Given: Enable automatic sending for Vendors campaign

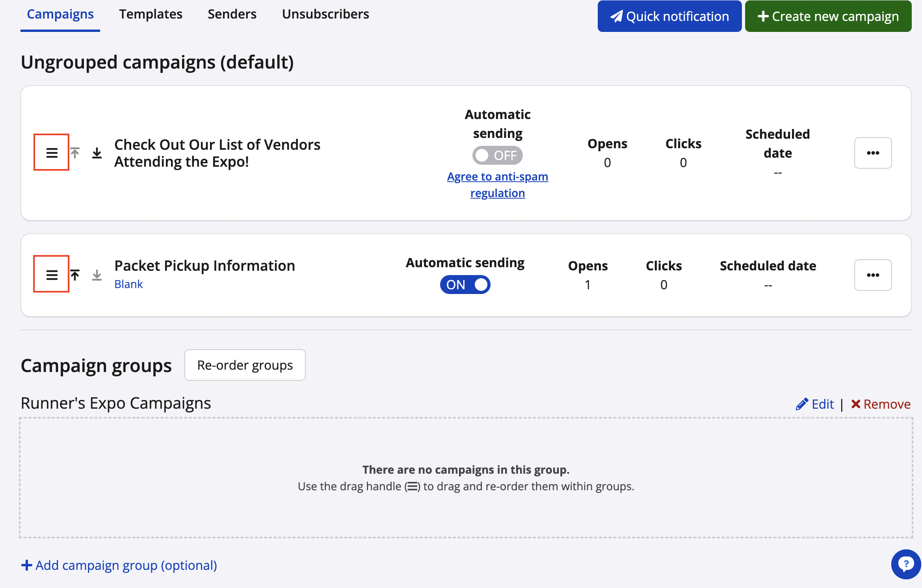Looking at the screenshot, I should pyautogui.click(x=497, y=155).
